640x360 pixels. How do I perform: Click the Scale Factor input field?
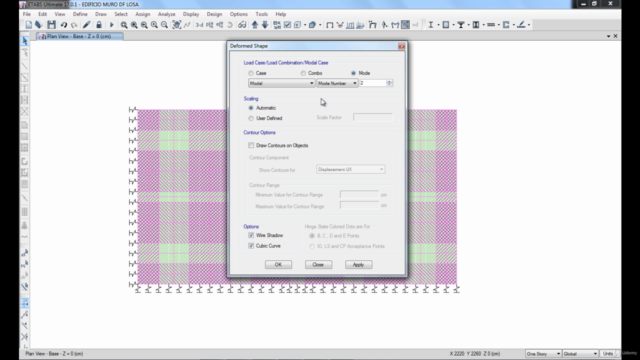(373, 118)
